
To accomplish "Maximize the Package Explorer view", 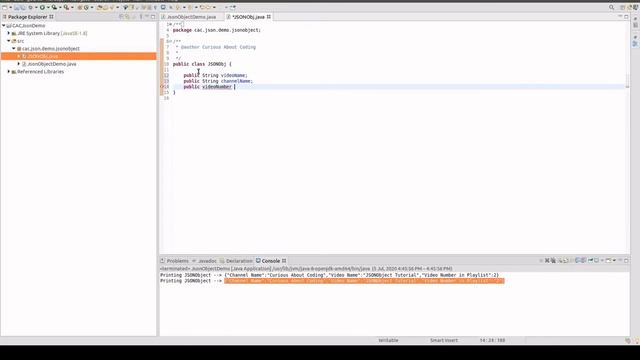I will pyautogui.click(x=153, y=17).
